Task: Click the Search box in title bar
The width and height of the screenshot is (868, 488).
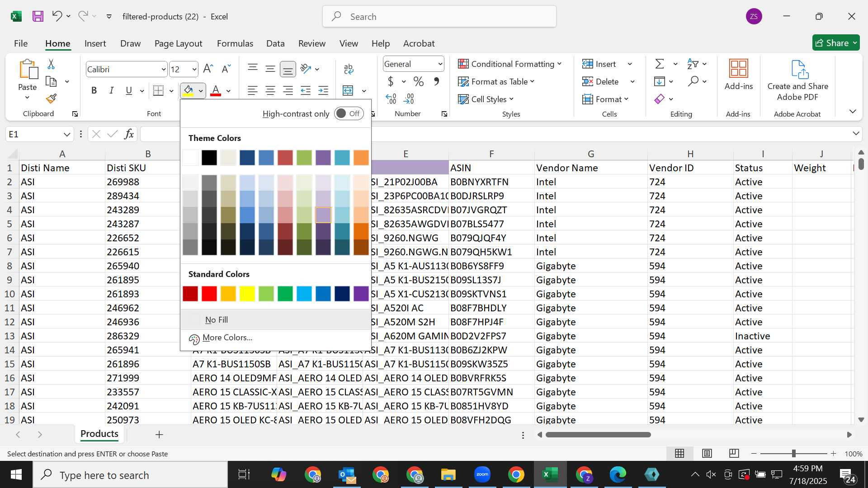Action: [439, 16]
